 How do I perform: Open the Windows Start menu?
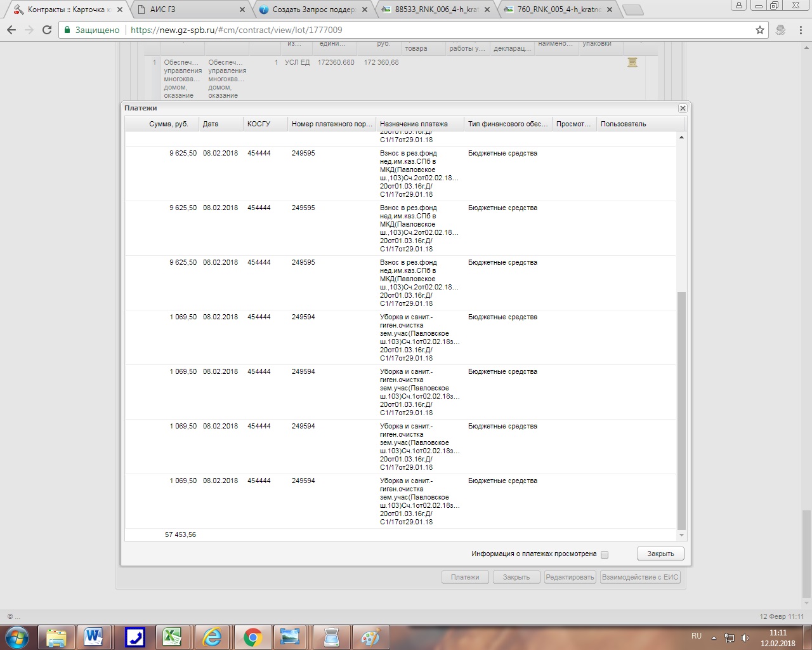point(17,637)
